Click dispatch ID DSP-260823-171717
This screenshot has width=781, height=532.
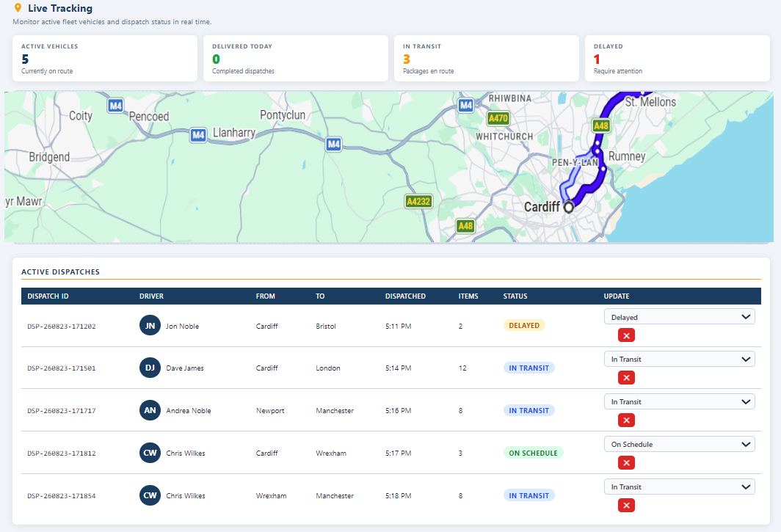tap(61, 411)
